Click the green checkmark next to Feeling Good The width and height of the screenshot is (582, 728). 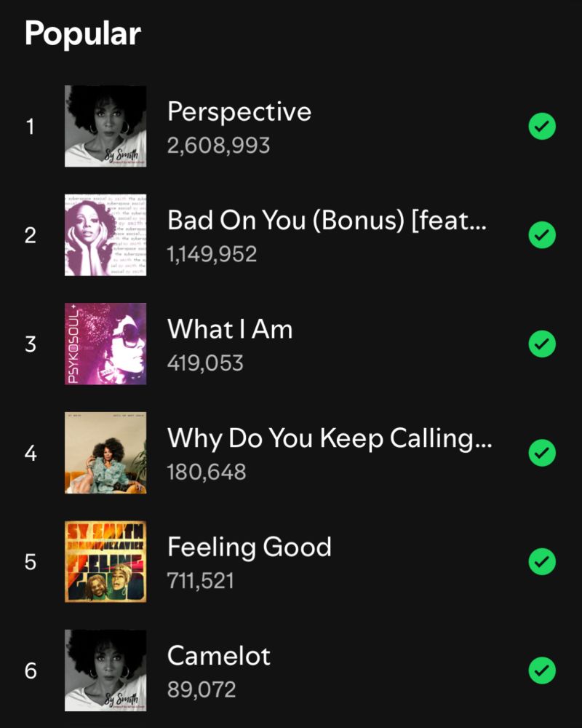(x=542, y=562)
